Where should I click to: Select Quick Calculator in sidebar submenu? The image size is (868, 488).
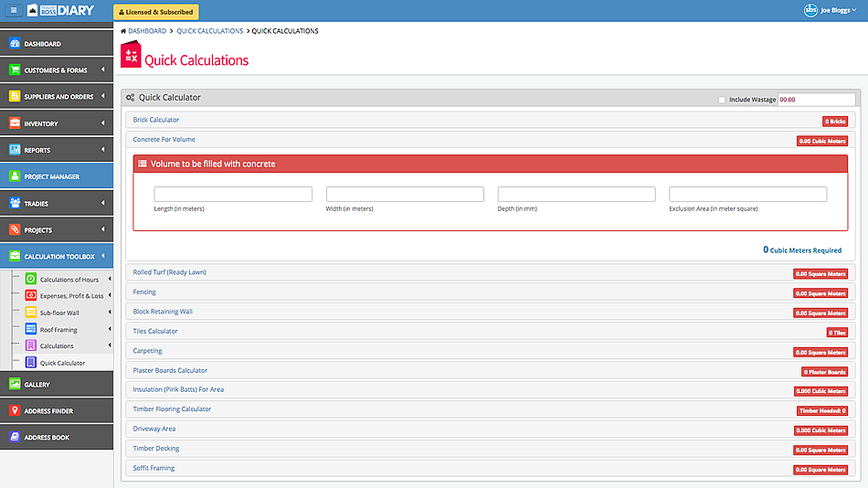click(62, 363)
